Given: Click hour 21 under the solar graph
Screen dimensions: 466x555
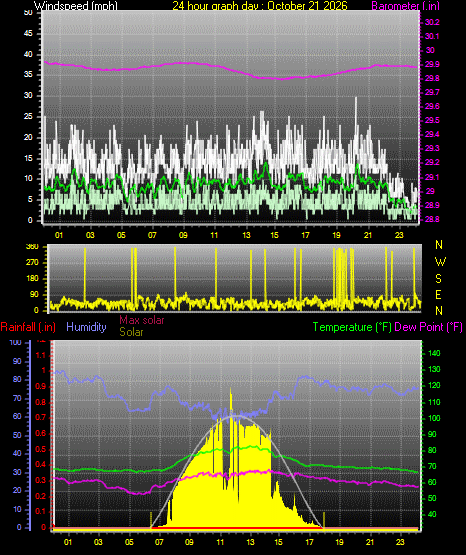Looking at the screenshot, I should pos(370,542).
